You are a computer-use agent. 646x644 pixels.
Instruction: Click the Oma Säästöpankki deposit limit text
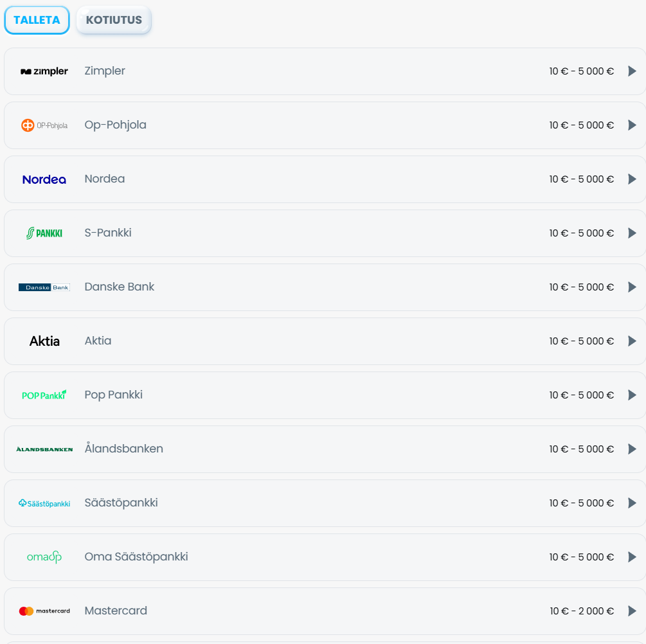(x=582, y=557)
